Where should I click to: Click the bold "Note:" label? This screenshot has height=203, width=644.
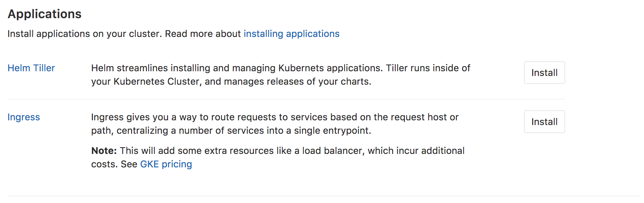coord(104,151)
